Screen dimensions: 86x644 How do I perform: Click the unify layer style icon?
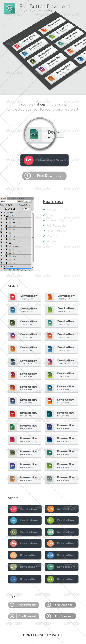click(x=12, y=205)
